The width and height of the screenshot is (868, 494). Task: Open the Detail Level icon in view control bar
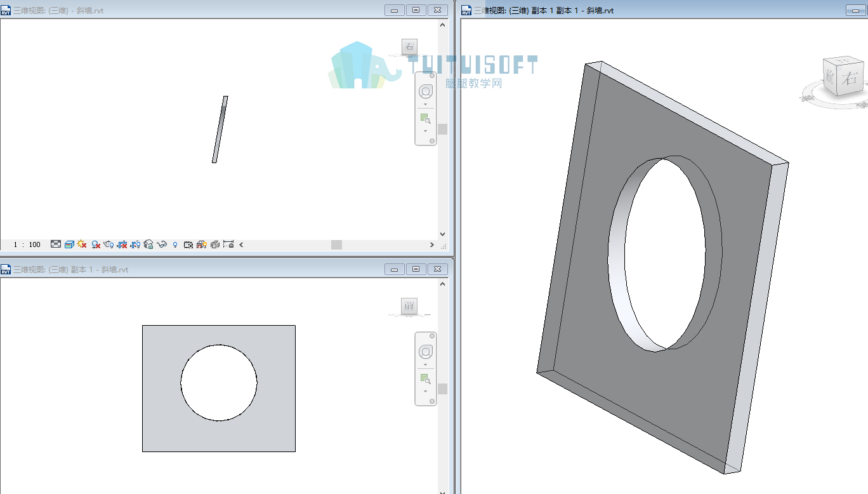pyautogui.click(x=56, y=244)
